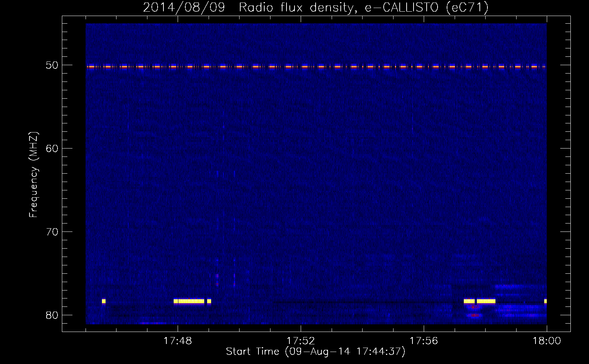
Task: Click the orange interference line at 50 MHz
Action: point(316,67)
